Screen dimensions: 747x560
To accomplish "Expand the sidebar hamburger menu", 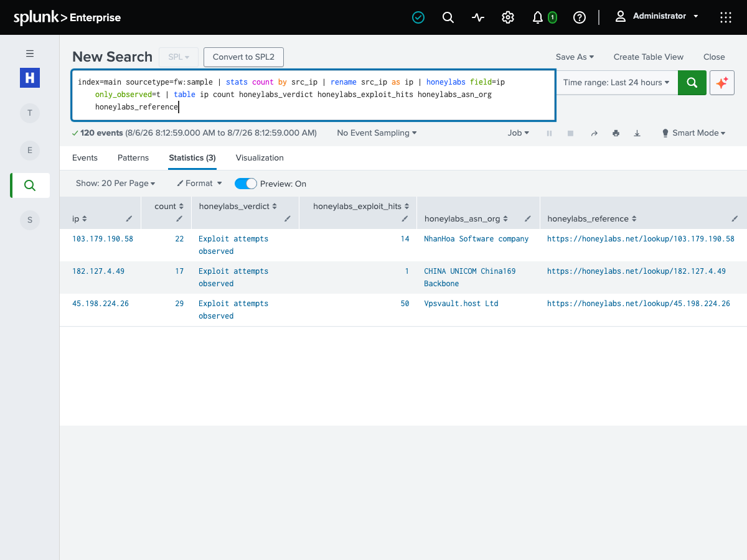I will 30,54.
